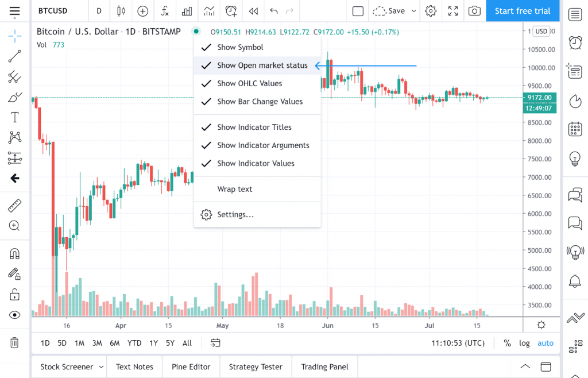Toggle the eye hide all drawings icon
Screen dimensions: 588x378
click(x=14, y=315)
